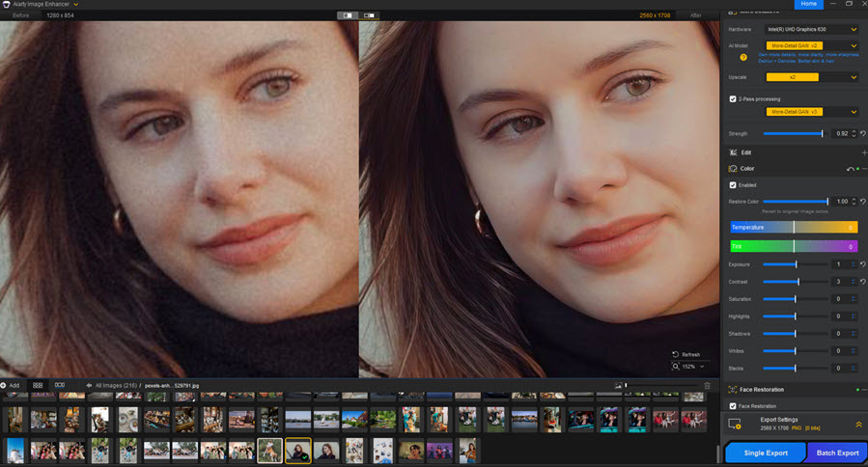Click the Color panel icon
This screenshot has height=467, width=868.
[x=733, y=169]
